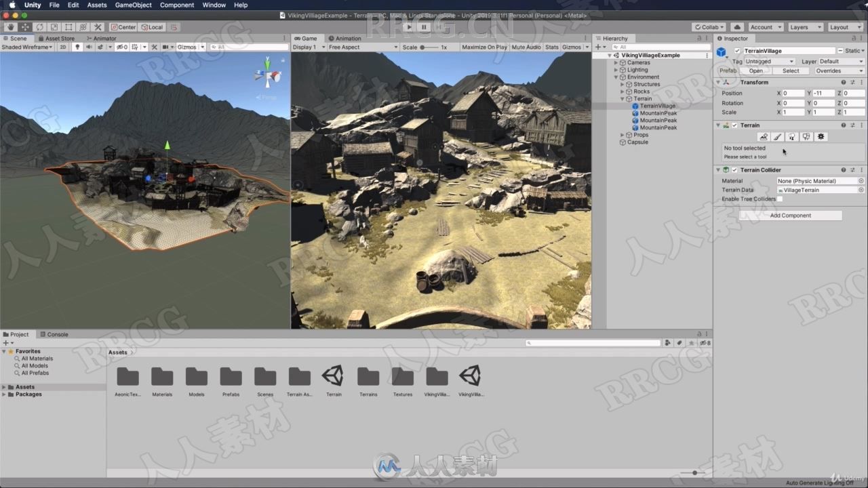The height and width of the screenshot is (488, 868).
Task: Open the Layers dropdown in toolbar
Action: pyautogui.click(x=806, y=27)
